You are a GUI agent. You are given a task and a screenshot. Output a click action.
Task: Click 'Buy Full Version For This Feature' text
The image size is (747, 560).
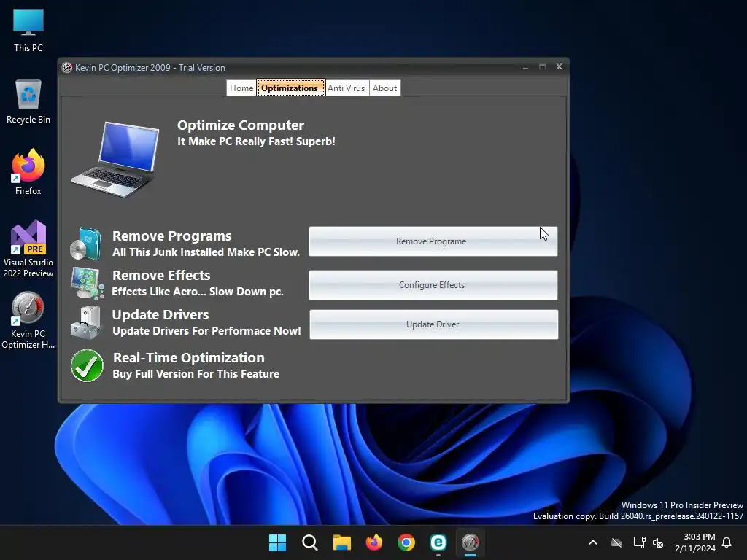click(x=196, y=374)
